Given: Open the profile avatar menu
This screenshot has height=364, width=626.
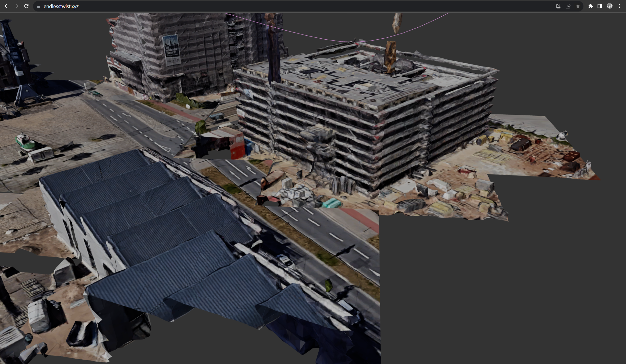Looking at the screenshot, I should tap(610, 6).
